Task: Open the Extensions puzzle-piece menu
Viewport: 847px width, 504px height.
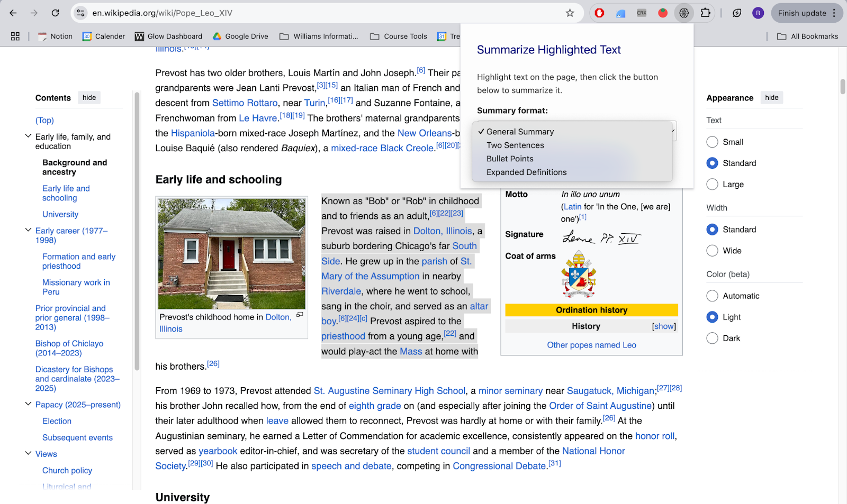Action: pyautogui.click(x=705, y=13)
